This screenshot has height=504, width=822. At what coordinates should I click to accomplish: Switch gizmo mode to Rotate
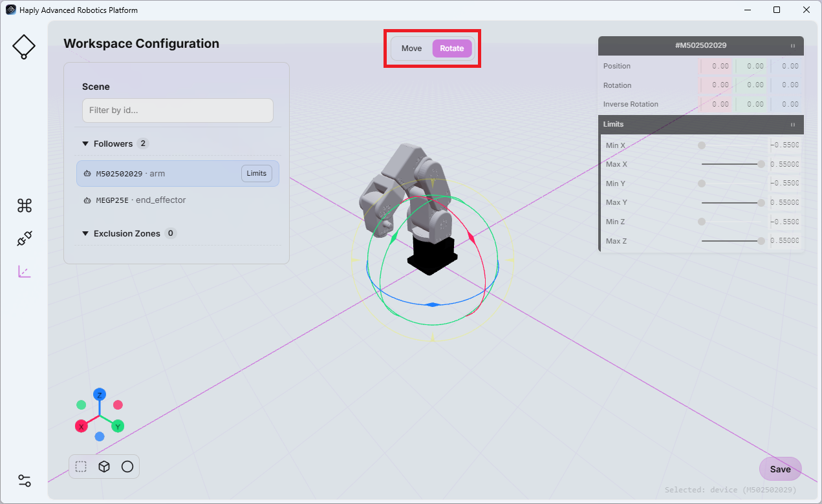tap(452, 48)
